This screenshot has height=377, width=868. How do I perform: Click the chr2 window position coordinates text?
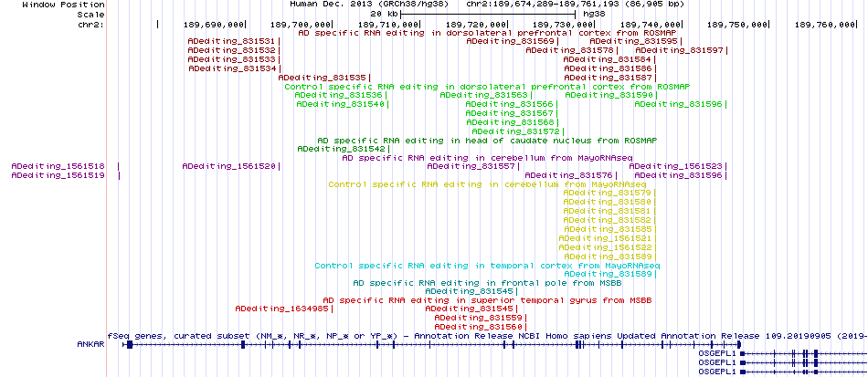575,4
